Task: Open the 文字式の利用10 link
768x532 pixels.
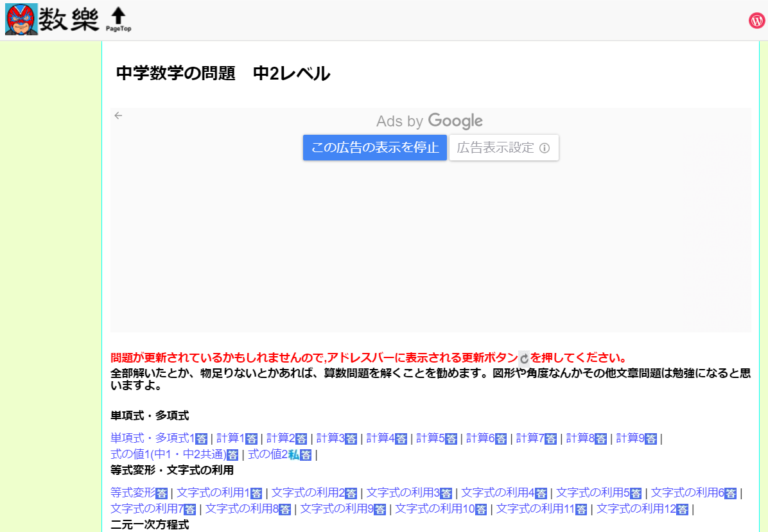Action: (x=435, y=509)
